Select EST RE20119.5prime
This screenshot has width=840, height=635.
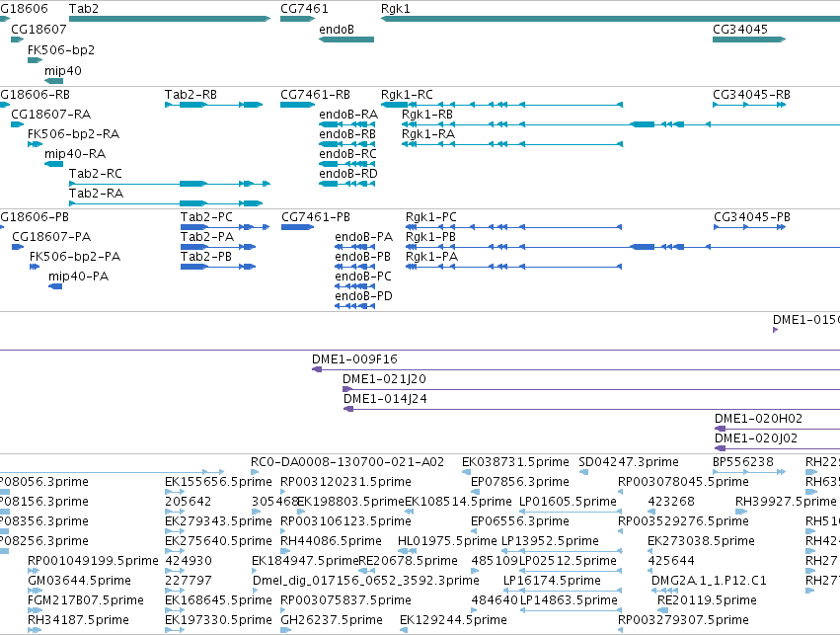pyautogui.click(x=707, y=600)
